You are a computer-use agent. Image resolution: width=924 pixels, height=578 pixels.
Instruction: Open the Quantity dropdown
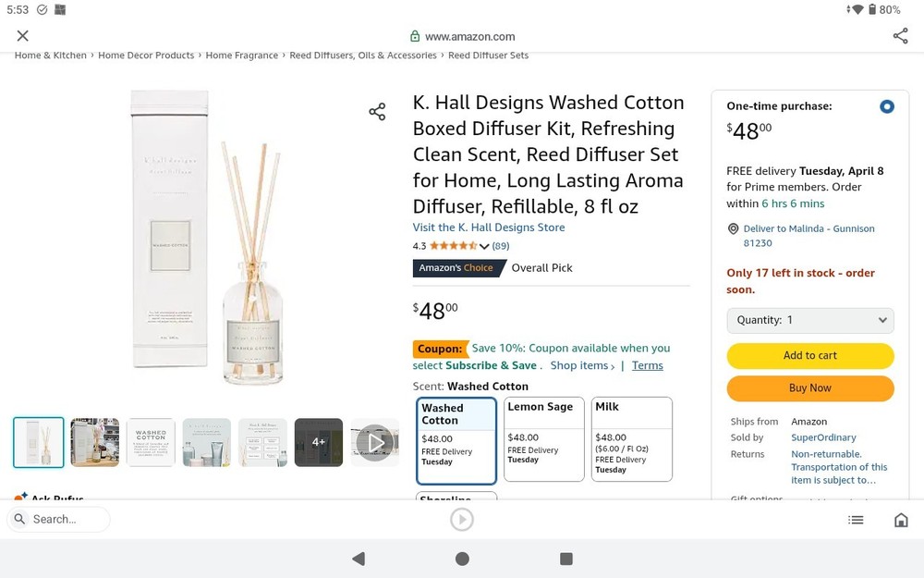(809, 320)
